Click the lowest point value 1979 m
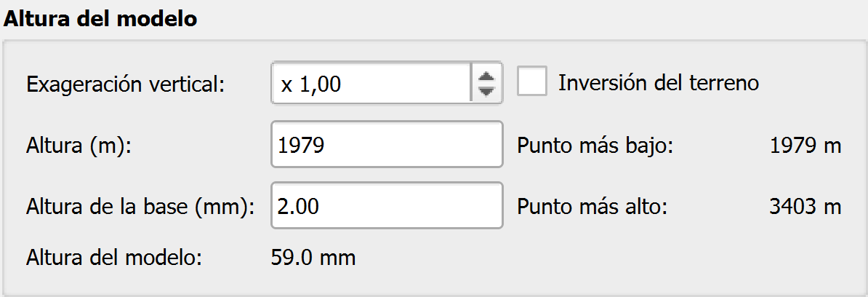This screenshot has height=297, width=868. (x=805, y=146)
